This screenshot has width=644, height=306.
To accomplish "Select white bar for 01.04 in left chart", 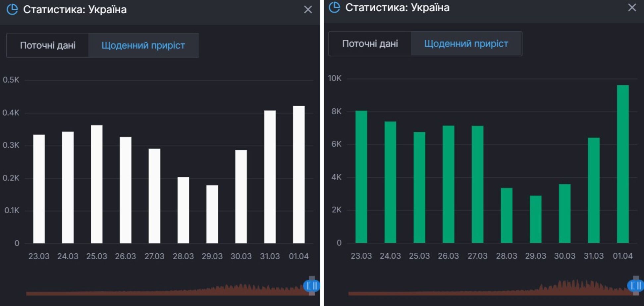I will tap(299, 175).
